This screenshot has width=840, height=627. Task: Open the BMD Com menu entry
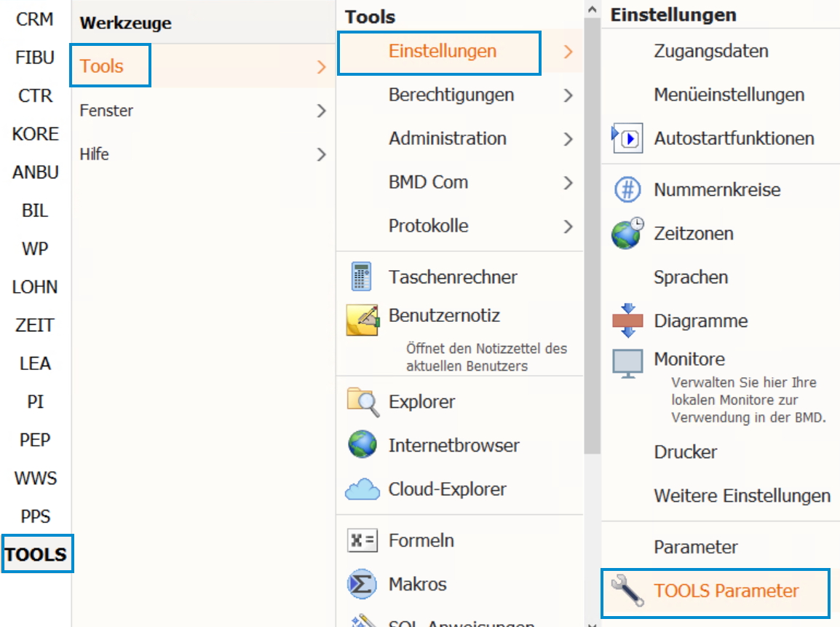pyautogui.click(x=459, y=182)
